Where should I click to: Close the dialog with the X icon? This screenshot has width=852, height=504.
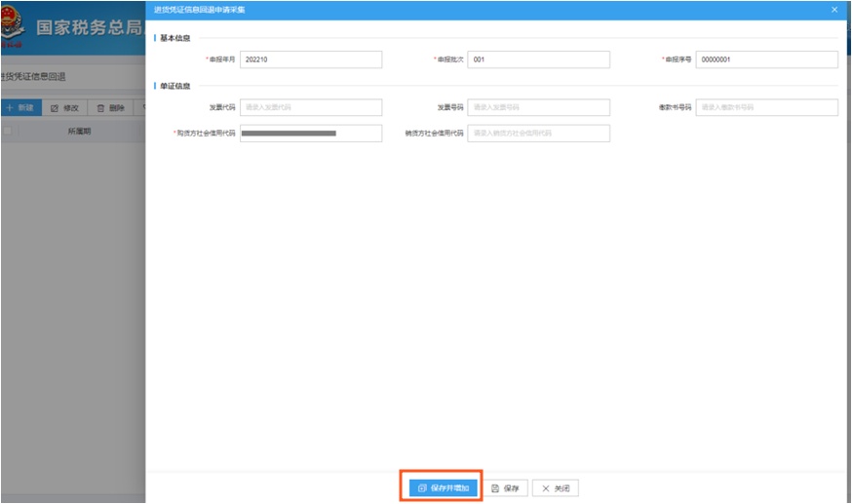[x=834, y=10]
